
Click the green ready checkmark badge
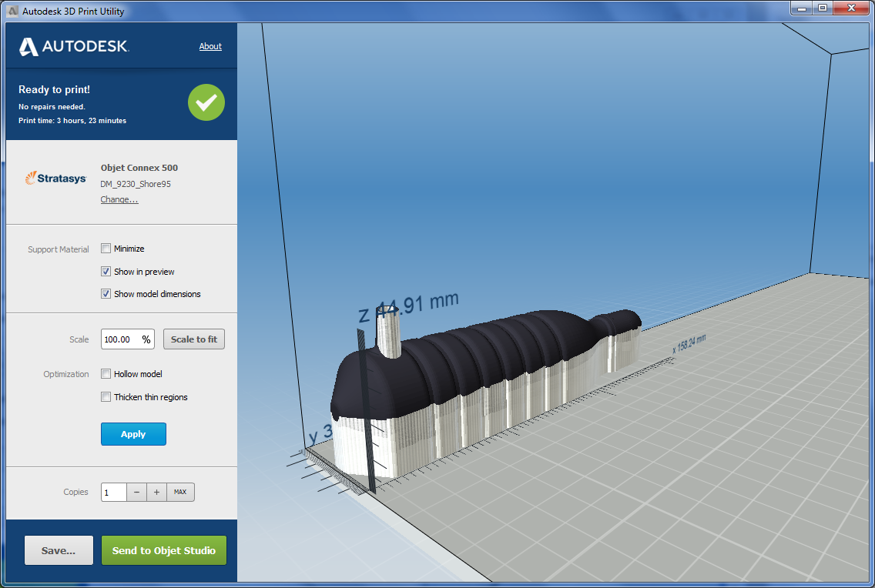[206, 102]
